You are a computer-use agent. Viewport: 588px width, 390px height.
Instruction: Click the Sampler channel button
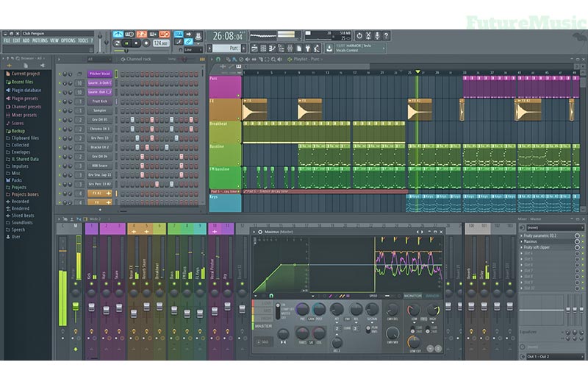(x=100, y=110)
